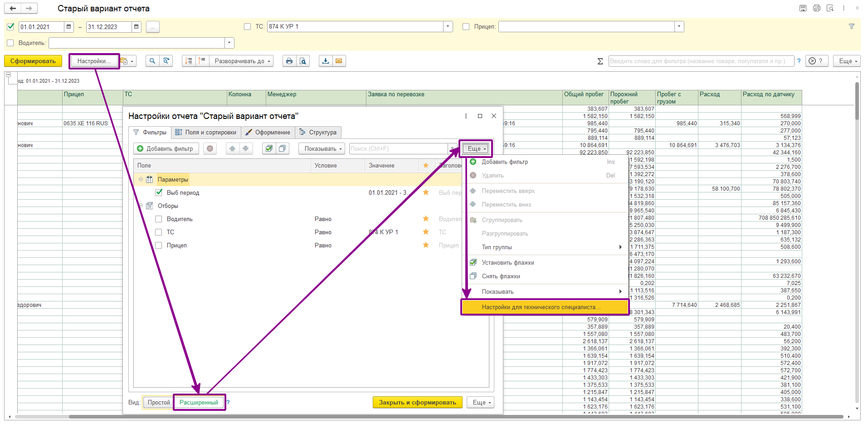Set all checkboxes icon in dialog toolbar

click(x=269, y=148)
